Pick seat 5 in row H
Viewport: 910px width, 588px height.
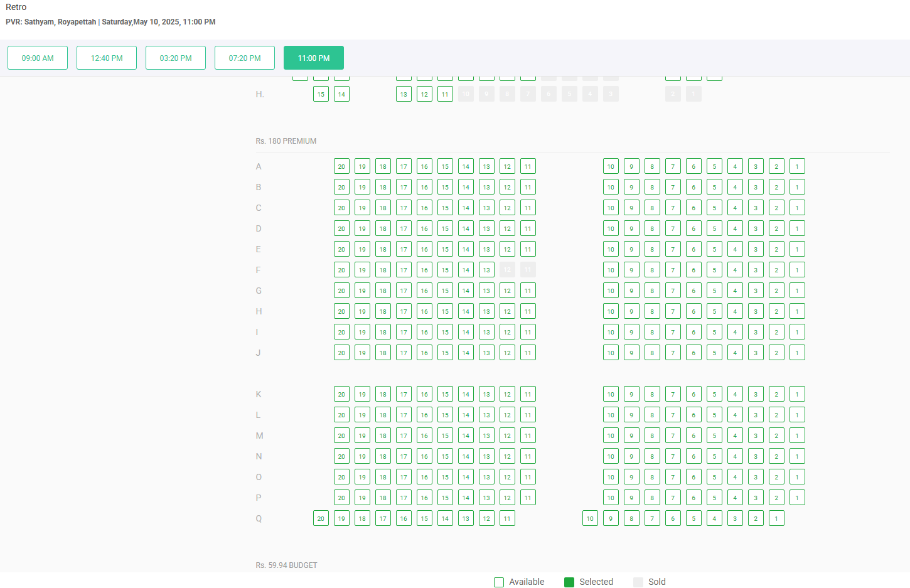click(x=714, y=311)
